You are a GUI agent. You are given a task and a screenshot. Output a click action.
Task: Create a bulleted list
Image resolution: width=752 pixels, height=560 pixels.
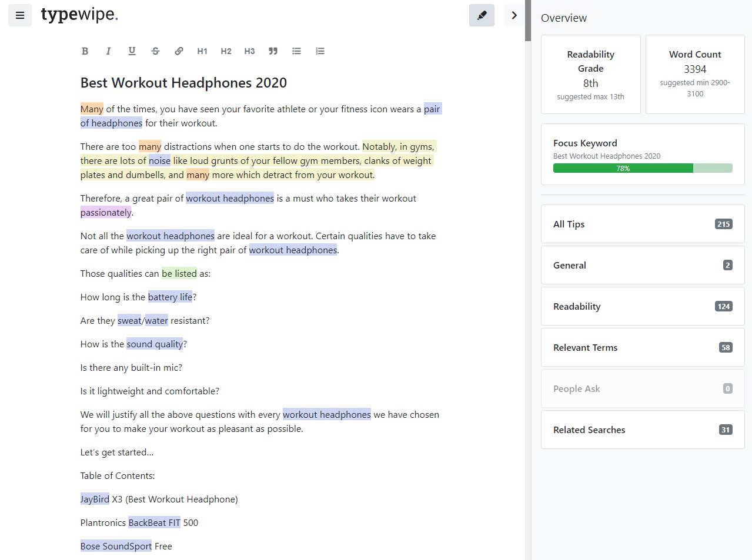[x=296, y=51]
